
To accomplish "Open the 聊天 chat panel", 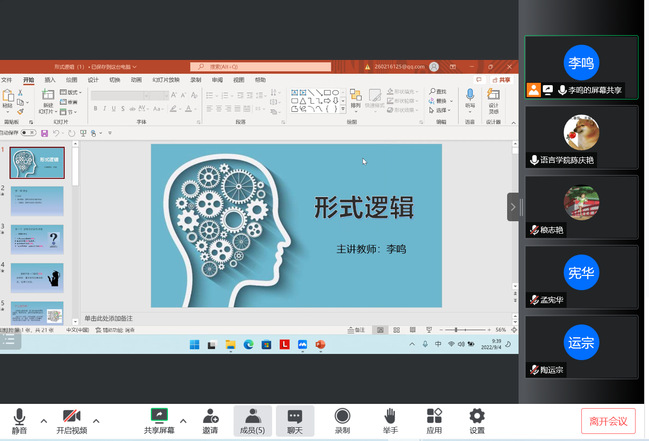I will (x=295, y=416).
